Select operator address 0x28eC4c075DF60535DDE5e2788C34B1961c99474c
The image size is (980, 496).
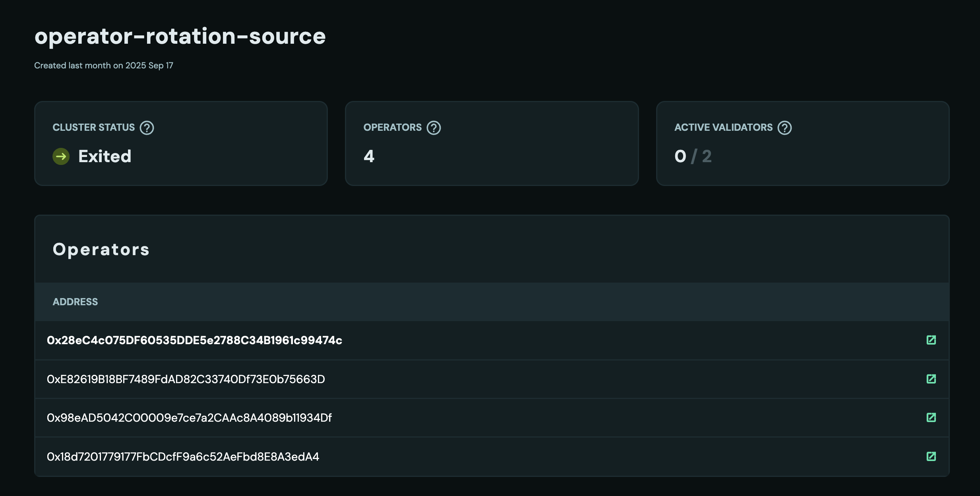[x=195, y=340]
